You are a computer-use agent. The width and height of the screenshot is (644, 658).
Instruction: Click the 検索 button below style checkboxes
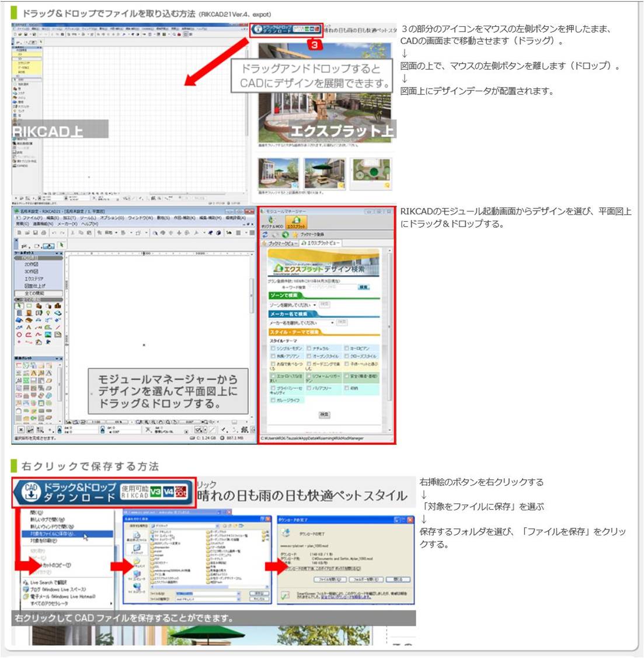pyautogui.click(x=323, y=415)
